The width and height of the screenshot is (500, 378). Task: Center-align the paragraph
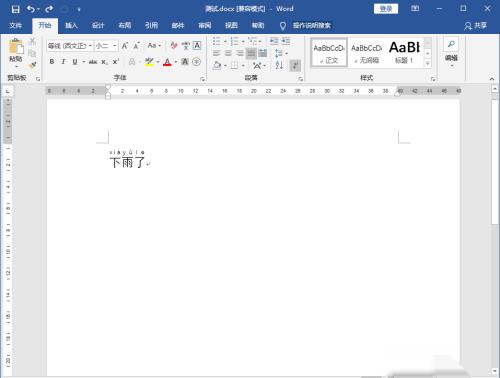(x=228, y=53)
